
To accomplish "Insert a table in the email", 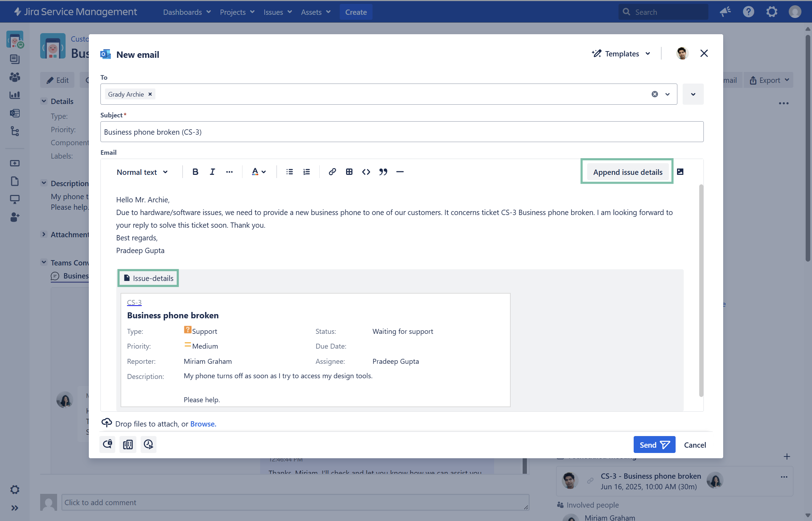I will point(349,172).
